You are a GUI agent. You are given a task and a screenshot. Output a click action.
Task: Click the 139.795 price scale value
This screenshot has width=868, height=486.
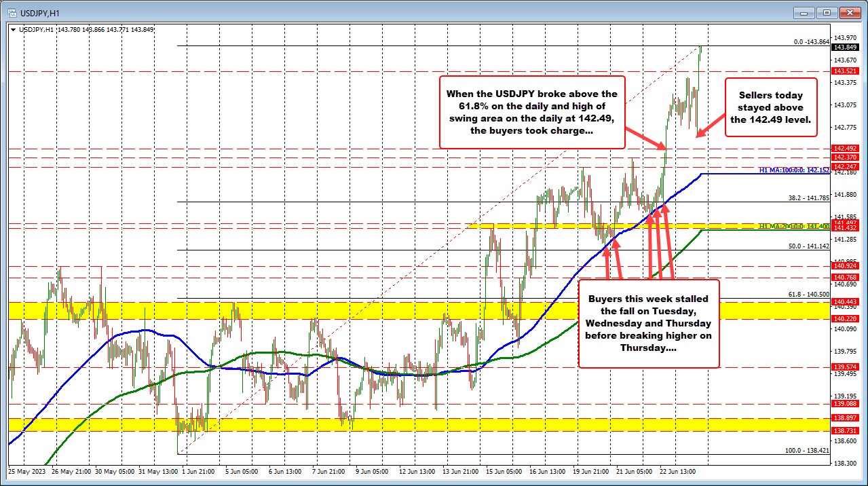point(845,351)
